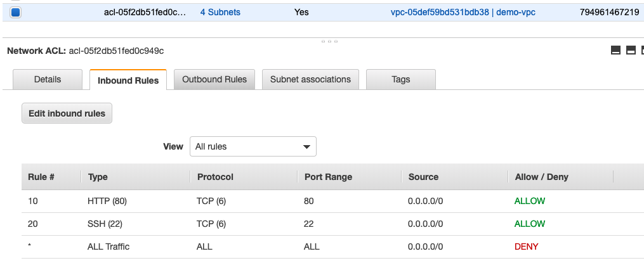Click the DENY value in the last rule
Screen dimensions: 644x263
pos(527,247)
